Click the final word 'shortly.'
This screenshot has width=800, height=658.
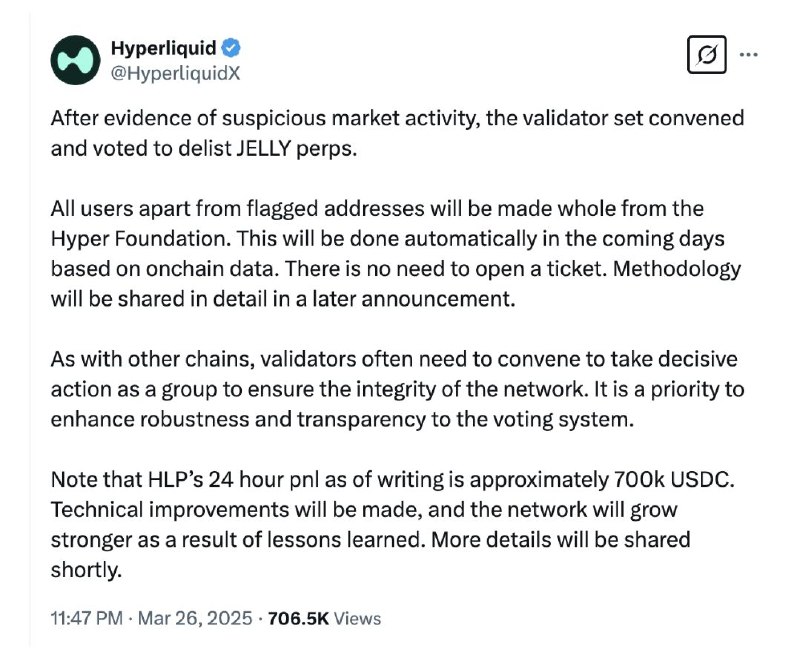[86, 570]
